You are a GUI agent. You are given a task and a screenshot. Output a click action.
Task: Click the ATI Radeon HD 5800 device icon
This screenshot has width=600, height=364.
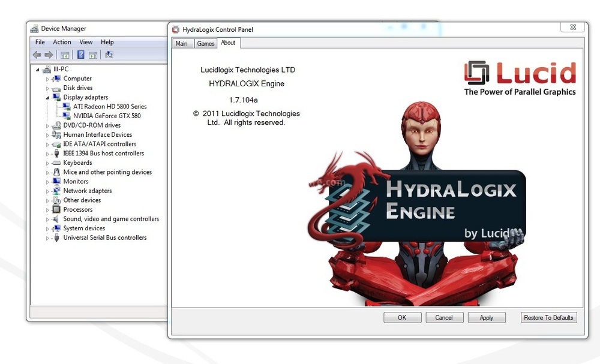point(67,106)
